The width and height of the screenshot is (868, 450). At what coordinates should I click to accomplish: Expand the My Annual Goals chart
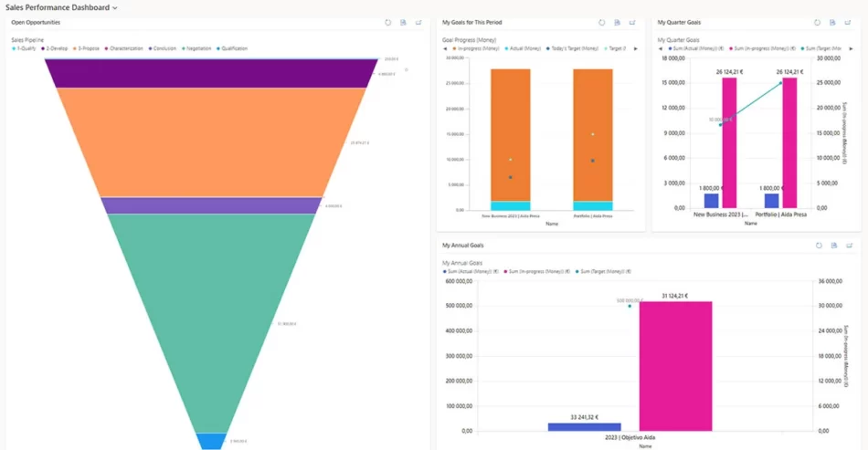[850, 246]
